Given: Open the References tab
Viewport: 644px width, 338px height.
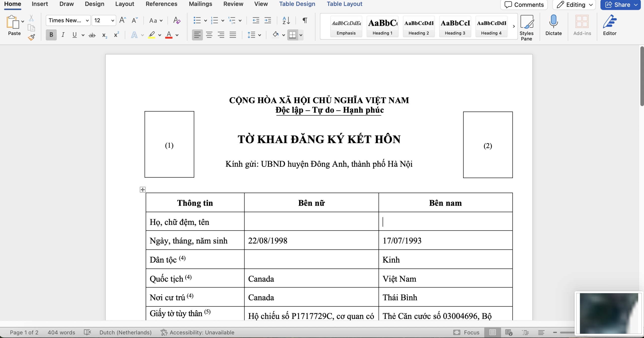Looking at the screenshot, I should (162, 4).
